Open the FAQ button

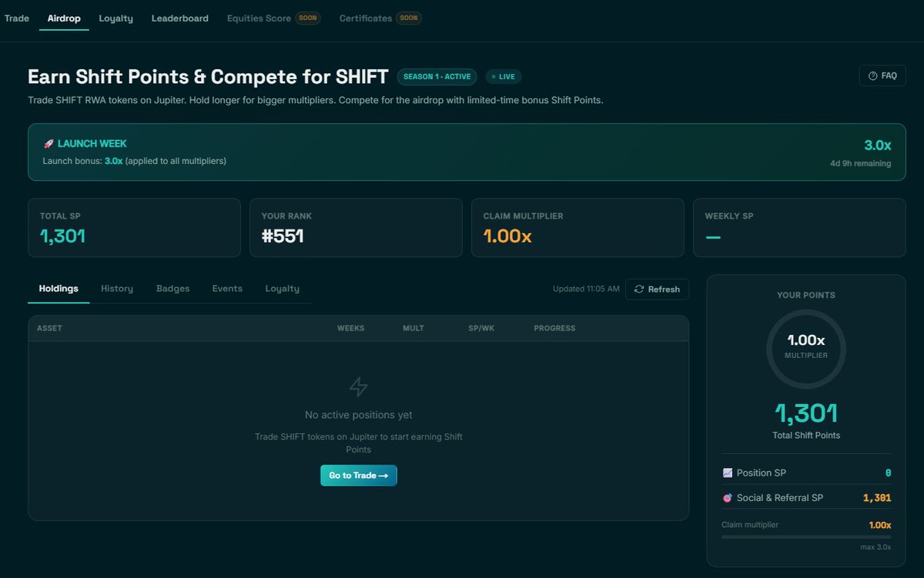882,75
